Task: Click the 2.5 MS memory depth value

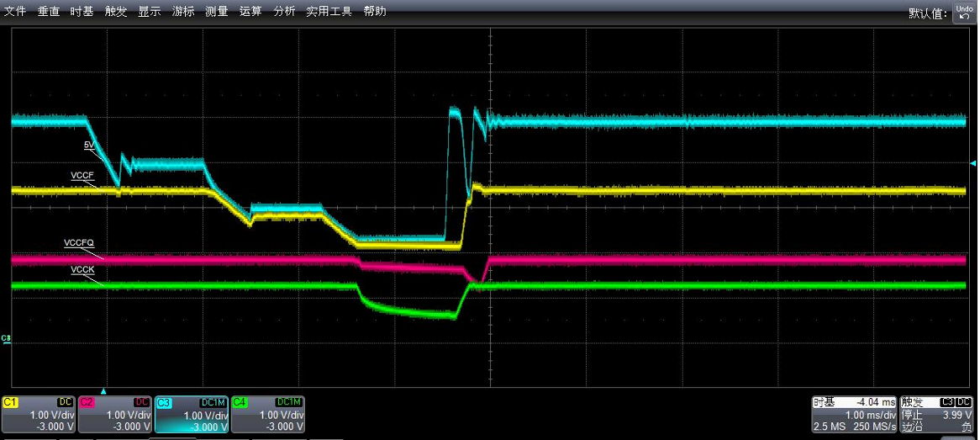Action: coord(828,427)
